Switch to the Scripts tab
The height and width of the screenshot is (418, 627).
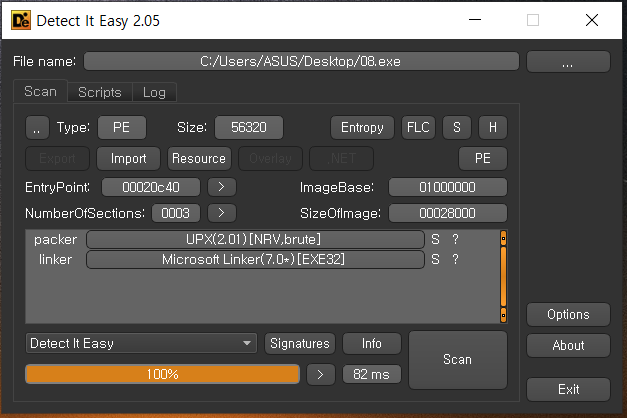pyautogui.click(x=100, y=92)
